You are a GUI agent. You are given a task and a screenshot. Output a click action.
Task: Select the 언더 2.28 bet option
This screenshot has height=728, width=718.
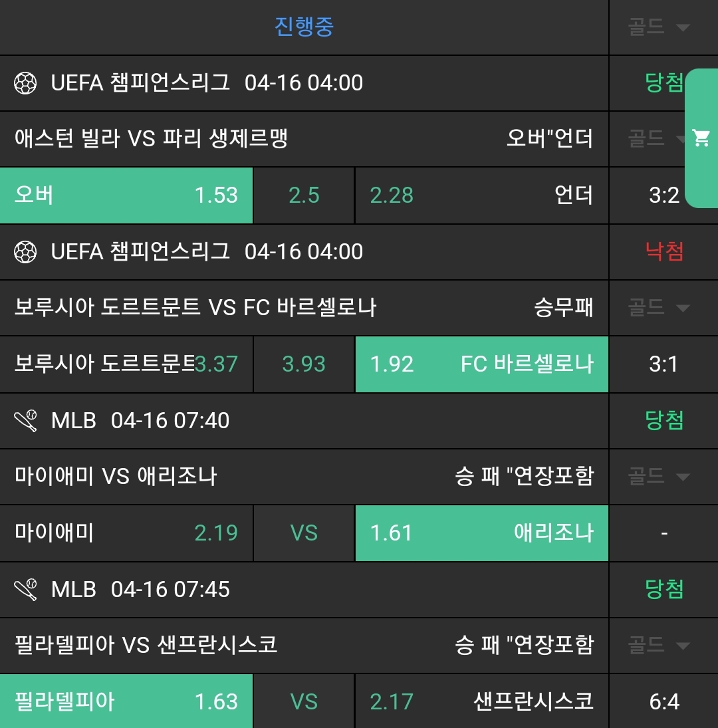coord(481,195)
